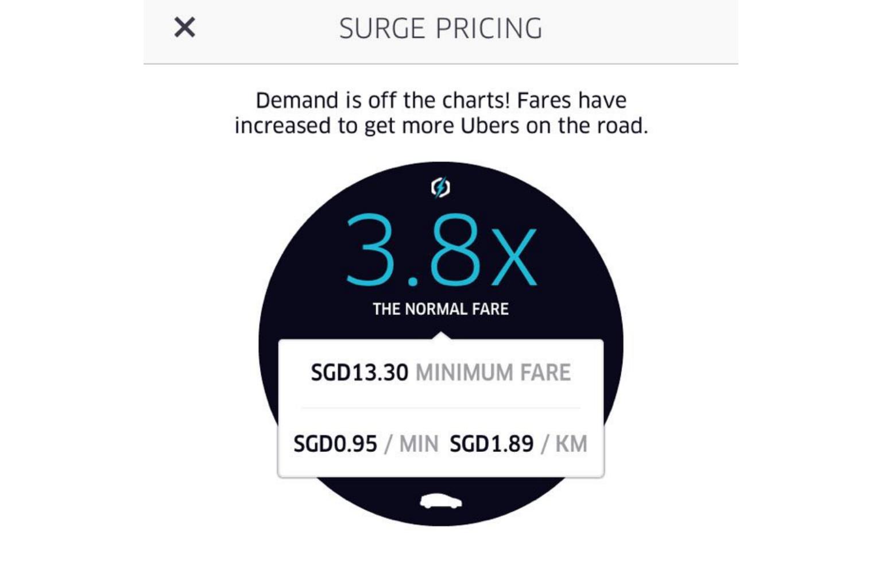Tap the white car icon

pos(440,501)
